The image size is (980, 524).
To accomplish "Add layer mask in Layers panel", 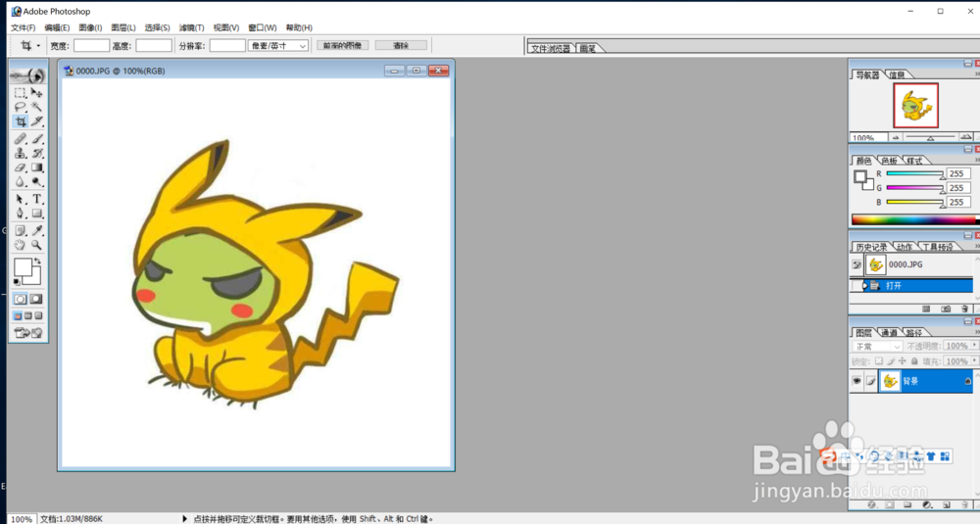I will 890,504.
